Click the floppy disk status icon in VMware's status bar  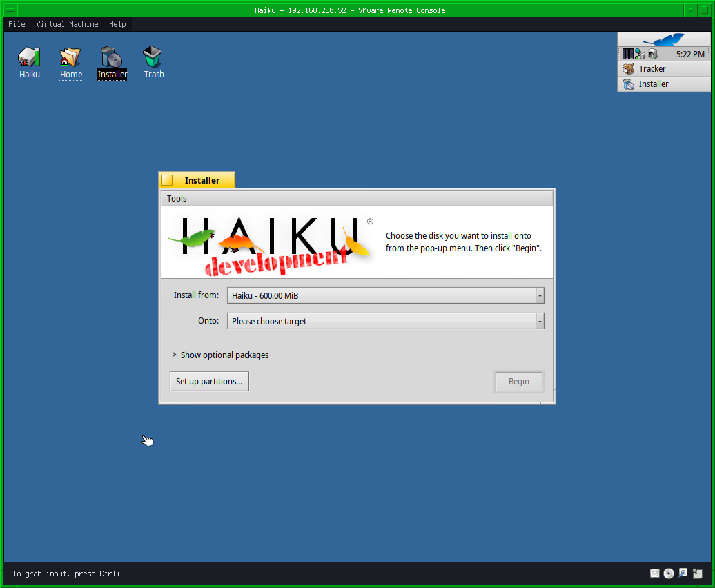654,573
